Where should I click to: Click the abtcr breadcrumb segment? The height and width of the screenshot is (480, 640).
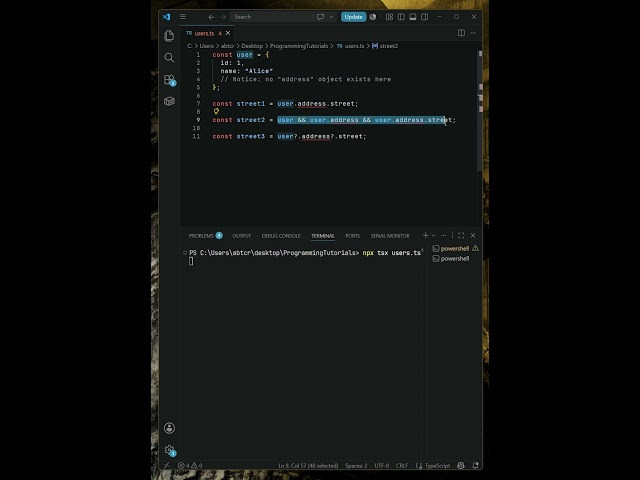click(227, 46)
